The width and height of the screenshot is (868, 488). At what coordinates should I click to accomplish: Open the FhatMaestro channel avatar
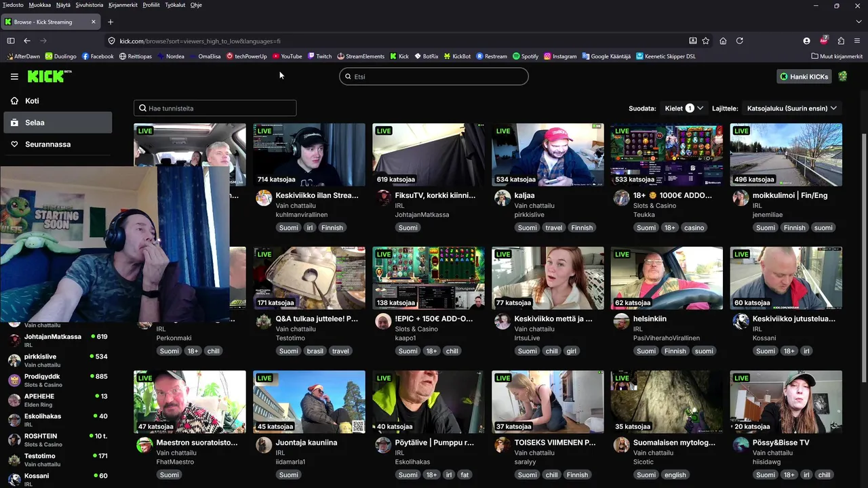144,445
